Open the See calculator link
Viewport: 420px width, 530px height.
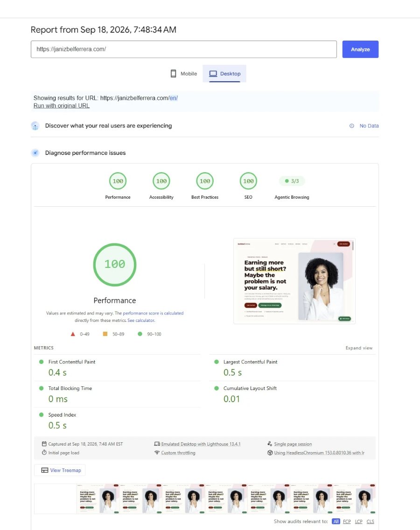click(141, 321)
